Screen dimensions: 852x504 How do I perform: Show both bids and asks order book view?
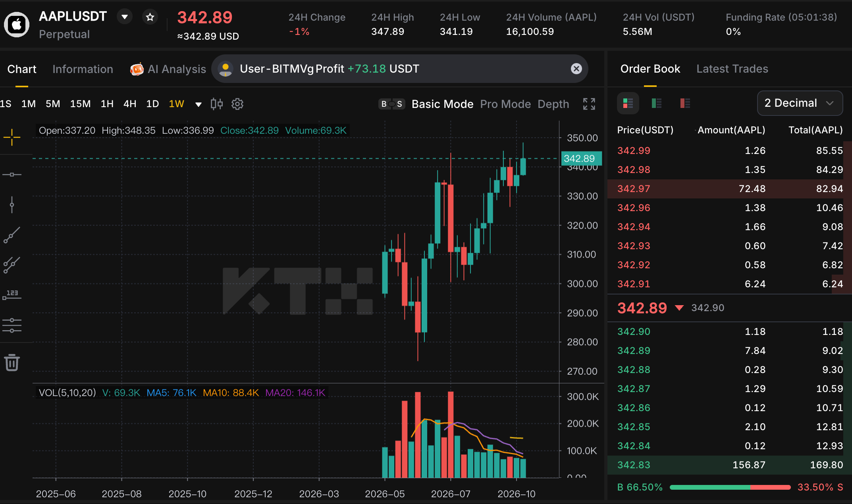pyautogui.click(x=628, y=103)
